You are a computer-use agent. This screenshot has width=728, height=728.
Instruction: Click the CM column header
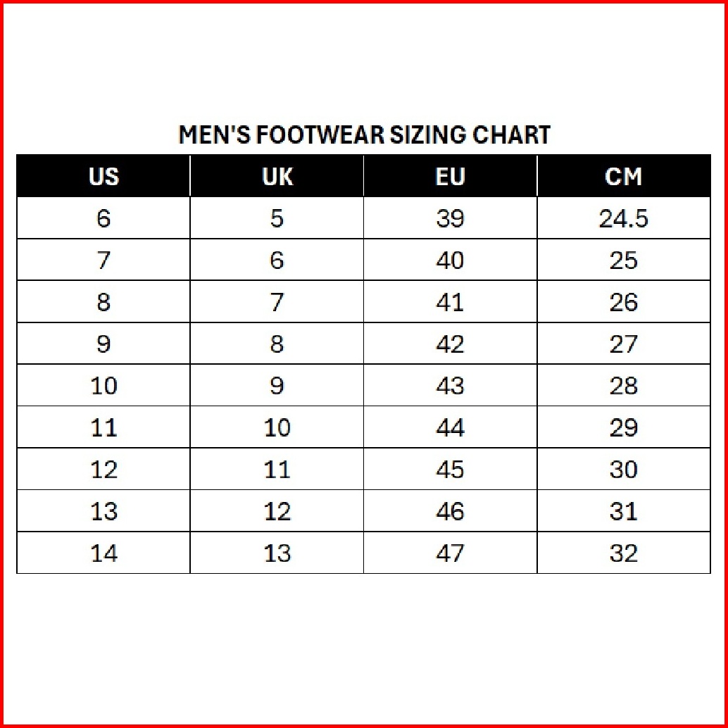[x=623, y=176]
